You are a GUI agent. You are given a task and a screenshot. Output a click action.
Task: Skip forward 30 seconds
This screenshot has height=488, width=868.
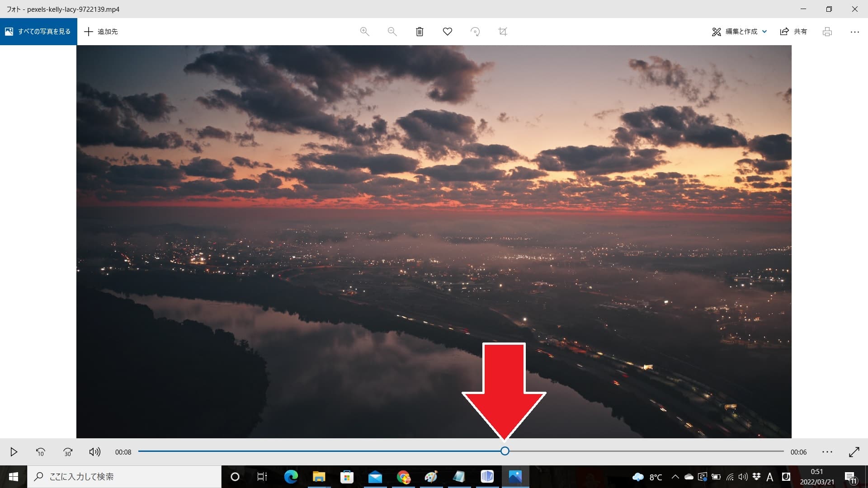pos(68,452)
